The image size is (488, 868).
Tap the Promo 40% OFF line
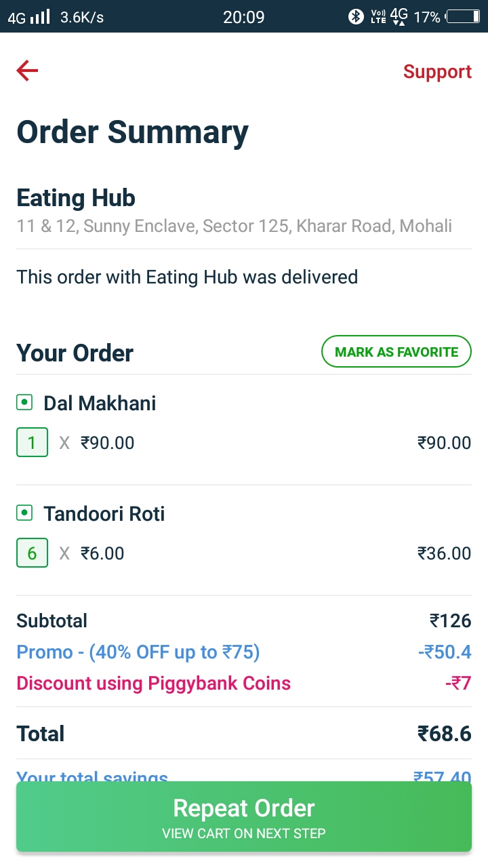pyautogui.click(x=244, y=652)
